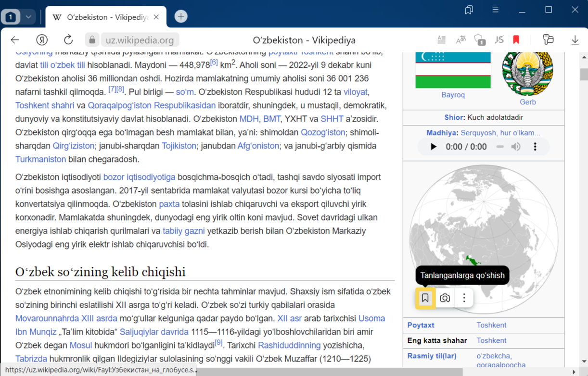This screenshot has height=376, width=588.
Task: Click the Yandex home button in toolbar
Action: click(42, 40)
